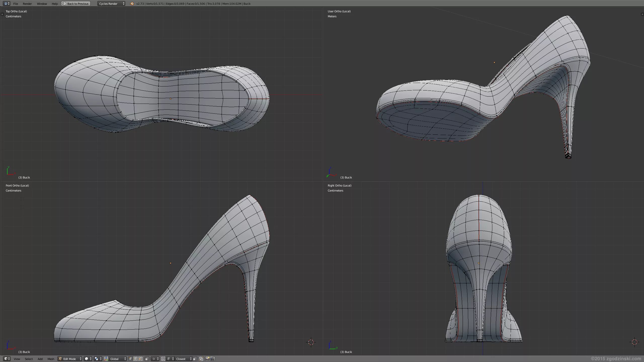Select face select mode icon
This screenshot has height=362, width=644.
[x=140, y=359]
